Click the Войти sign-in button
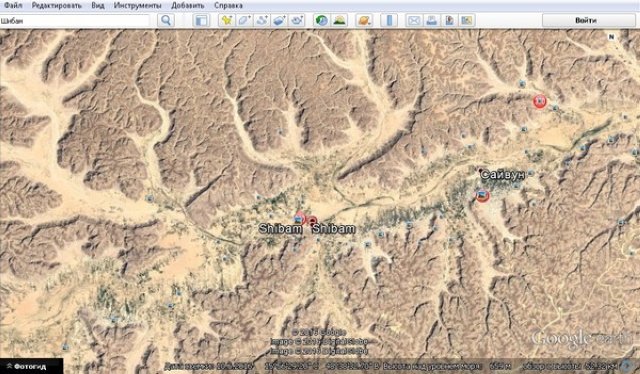 pos(586,20)
